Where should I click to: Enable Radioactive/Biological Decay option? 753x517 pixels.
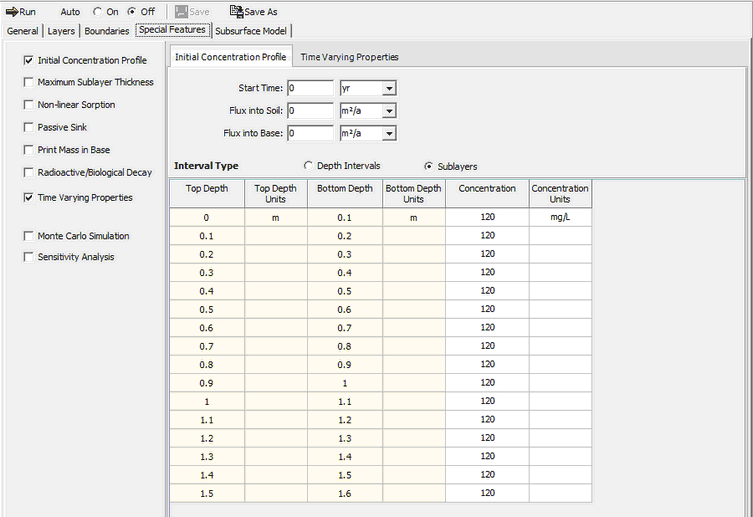tap(28, 172)
